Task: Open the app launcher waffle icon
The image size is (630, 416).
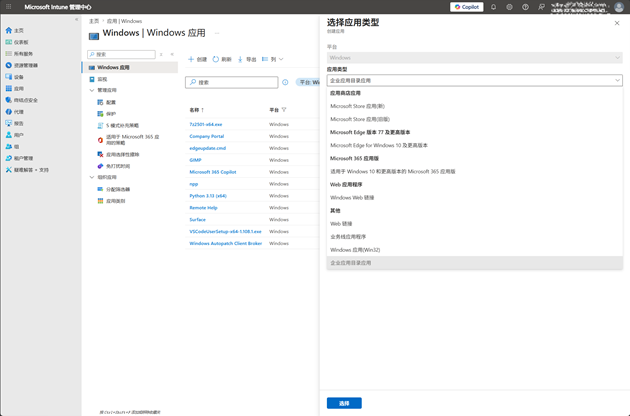Action: click(x=8, y=7)
